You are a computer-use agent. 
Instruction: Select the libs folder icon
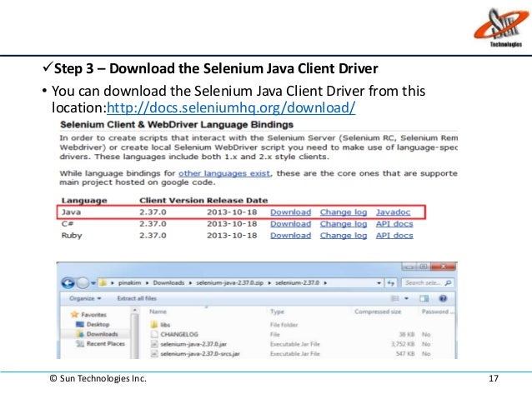coord(154,325)
